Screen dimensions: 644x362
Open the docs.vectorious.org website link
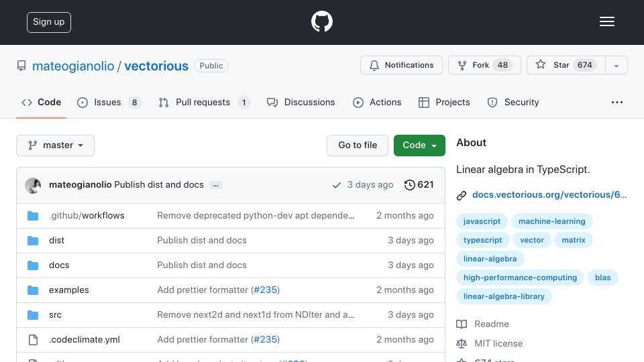click(x=549, y=194)
